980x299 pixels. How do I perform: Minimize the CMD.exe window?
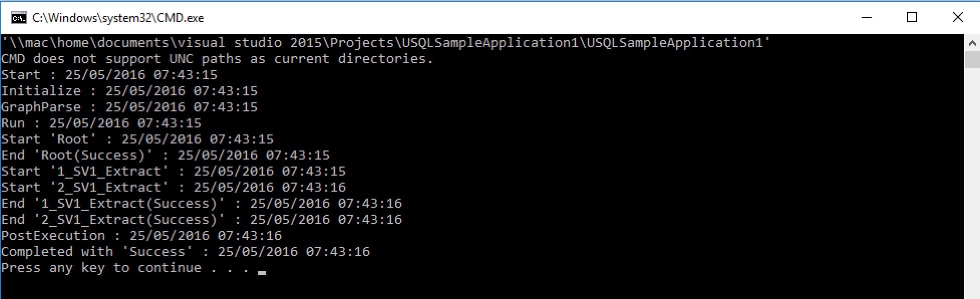pyautogui.click(x=866, y=18)
